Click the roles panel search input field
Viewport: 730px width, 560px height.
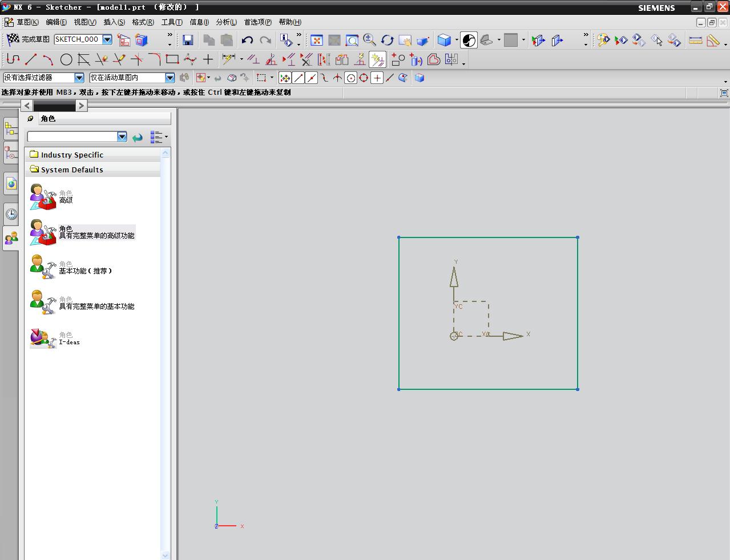tap(72, 136)
